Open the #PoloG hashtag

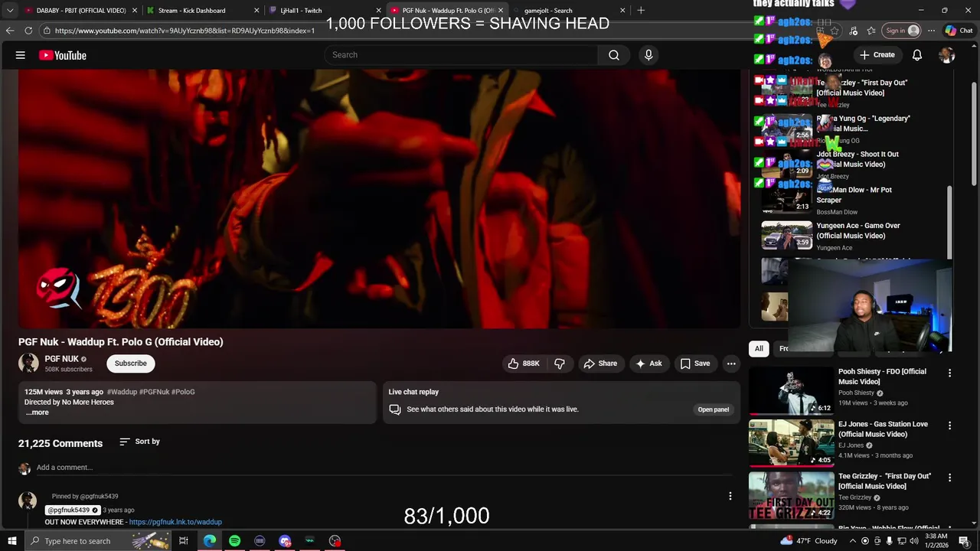(183, 392)
